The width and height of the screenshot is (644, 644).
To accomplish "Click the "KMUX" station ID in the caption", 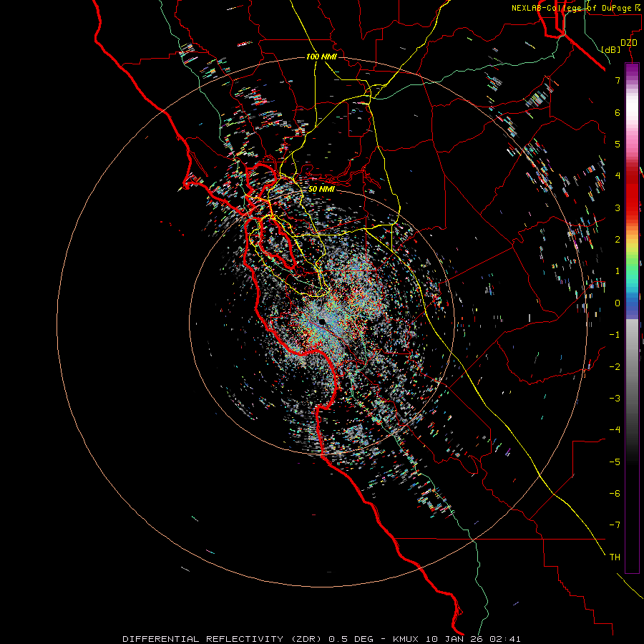I will point(406,639).
